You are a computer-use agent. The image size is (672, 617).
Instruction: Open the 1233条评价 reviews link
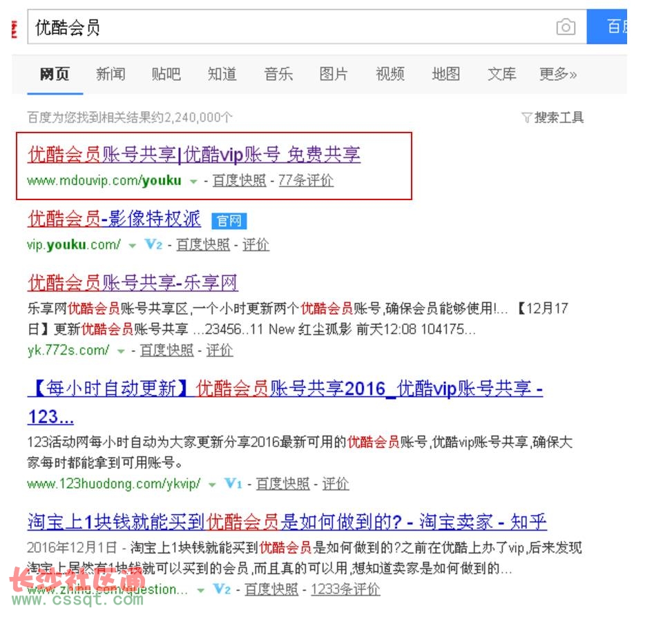[x=345, y=589]
